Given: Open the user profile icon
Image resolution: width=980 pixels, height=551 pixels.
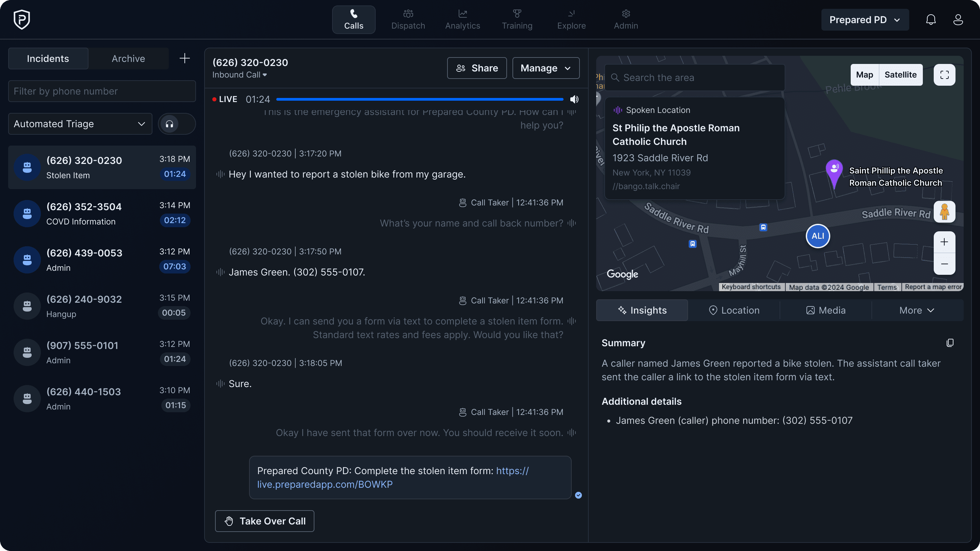Looking at the screenshot, I should (x=958, y=20).
